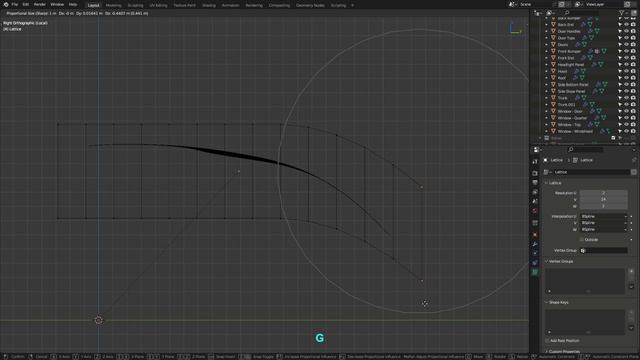Viewport: 640px width, 360px height.
Task: Open the outliner filter dropdown
Action: coord(623,13)
